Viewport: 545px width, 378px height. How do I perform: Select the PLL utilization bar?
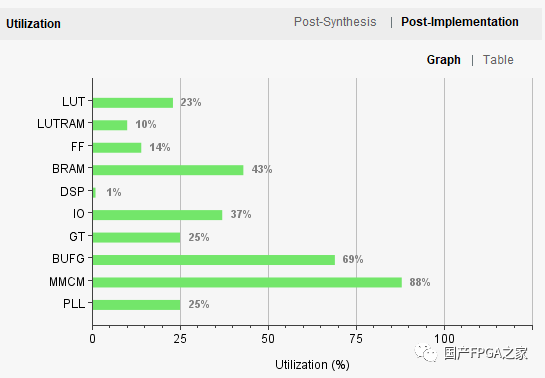click(x=137, y=305)
